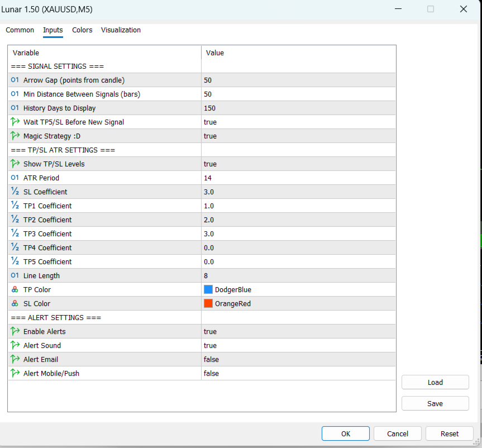Click the integer icon beside ATR Period
This screenshot has width=482, height=448.
click(x=15, y=178)
